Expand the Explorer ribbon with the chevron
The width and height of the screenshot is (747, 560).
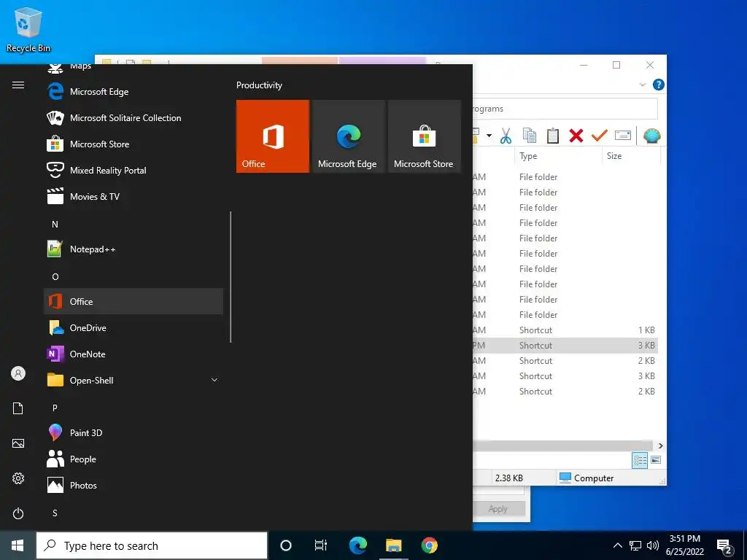[x=642, y=85]
